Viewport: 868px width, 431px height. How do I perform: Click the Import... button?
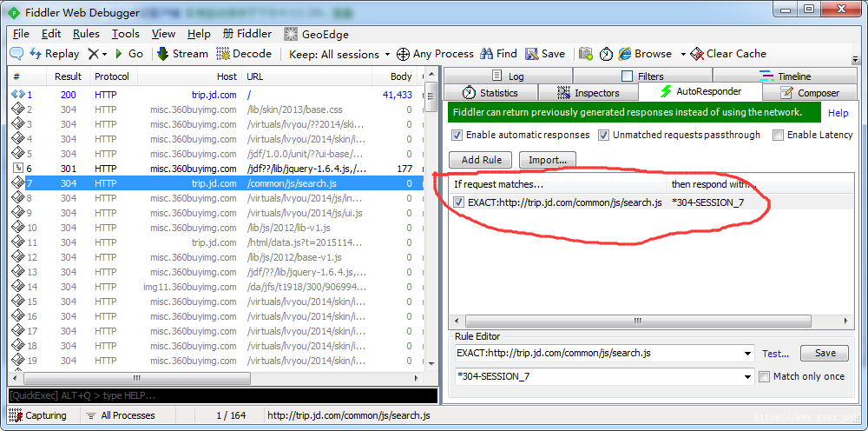[x=548, y=160]
